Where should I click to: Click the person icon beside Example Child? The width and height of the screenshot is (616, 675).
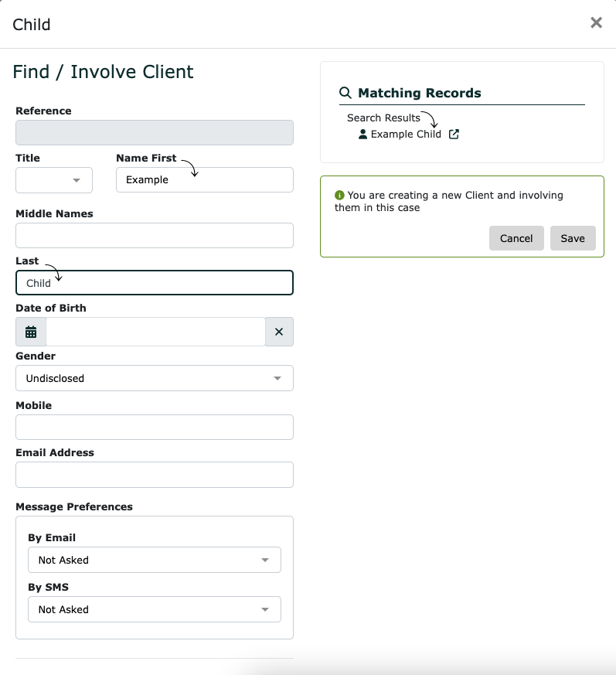click(x=363, y=135)
